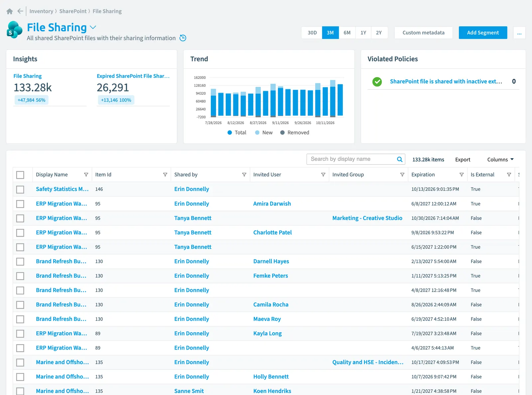
Task: Open the history clock icon beside subtitle
Action: 183,38
